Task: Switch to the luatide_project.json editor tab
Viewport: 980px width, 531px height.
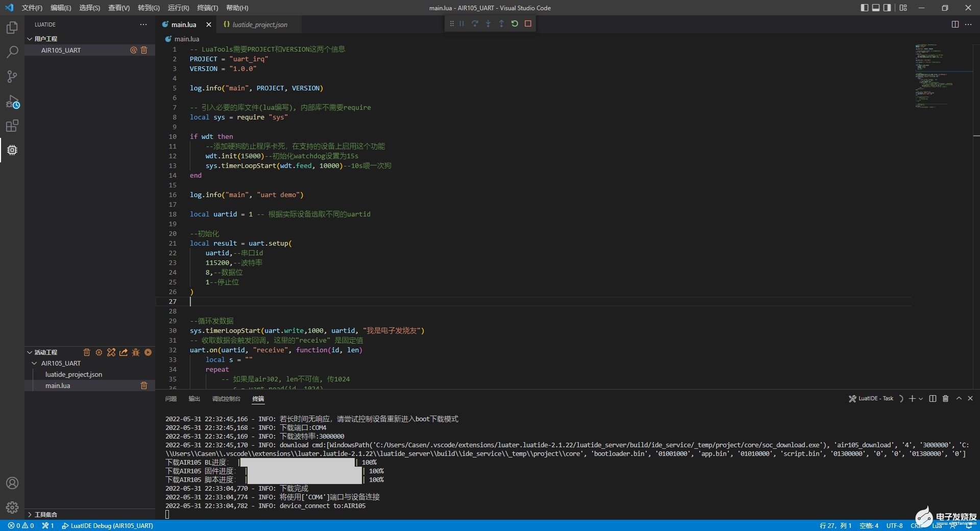Action: tap(258, 25)
